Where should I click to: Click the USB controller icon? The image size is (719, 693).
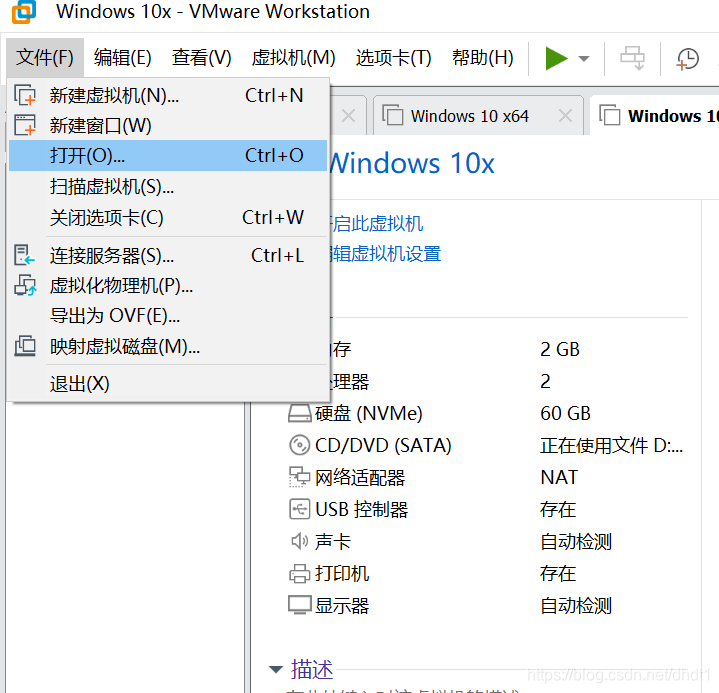pos(299,509)
